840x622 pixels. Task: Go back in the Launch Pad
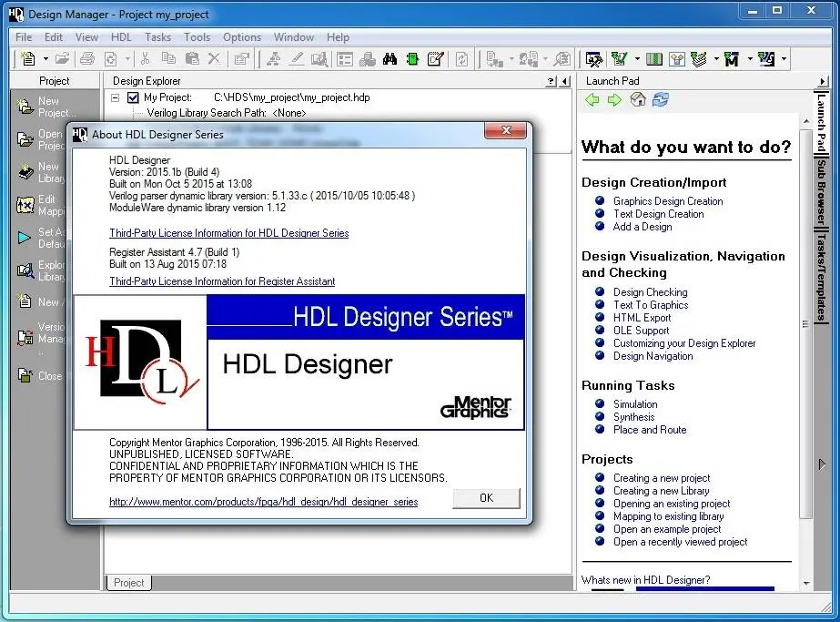click(x=592, y=100)
